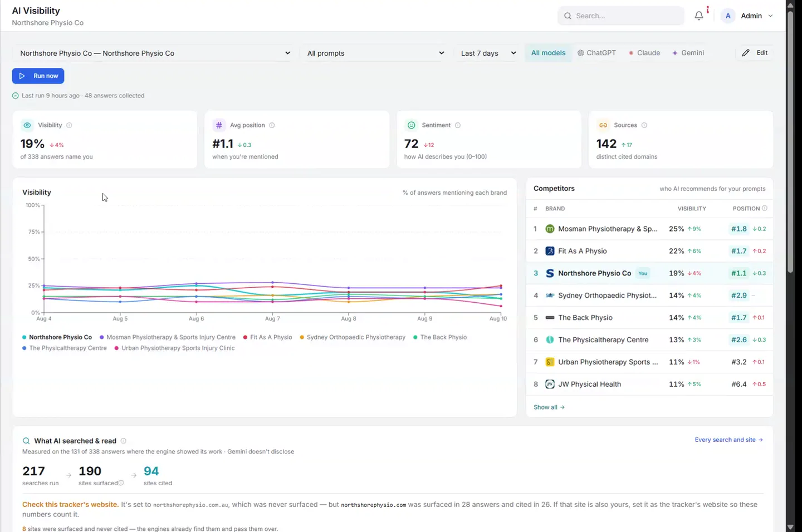Filter by ChatGPT model

coord(596,53)
